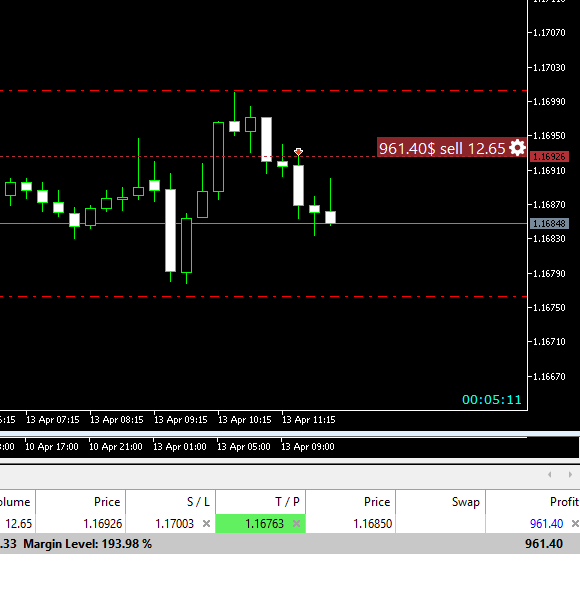
Task: Sort by the S / L column header
Action: click(171, 502)
